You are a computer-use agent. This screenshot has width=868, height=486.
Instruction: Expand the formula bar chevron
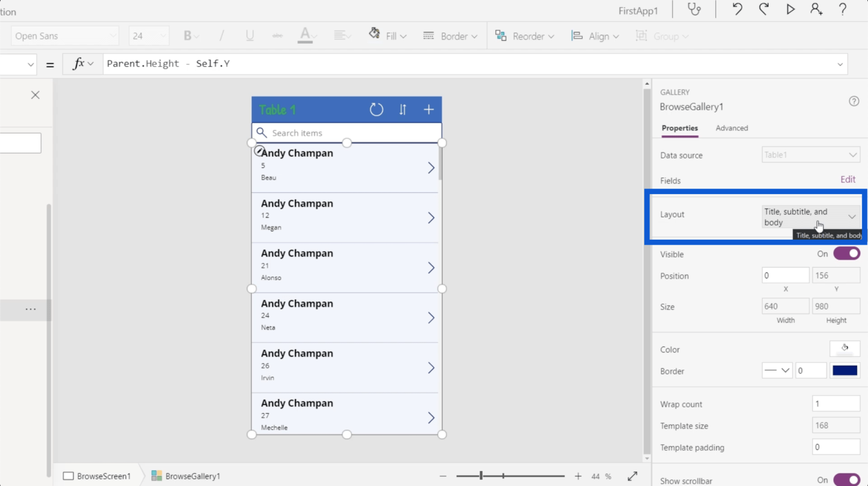click(840, 65)
